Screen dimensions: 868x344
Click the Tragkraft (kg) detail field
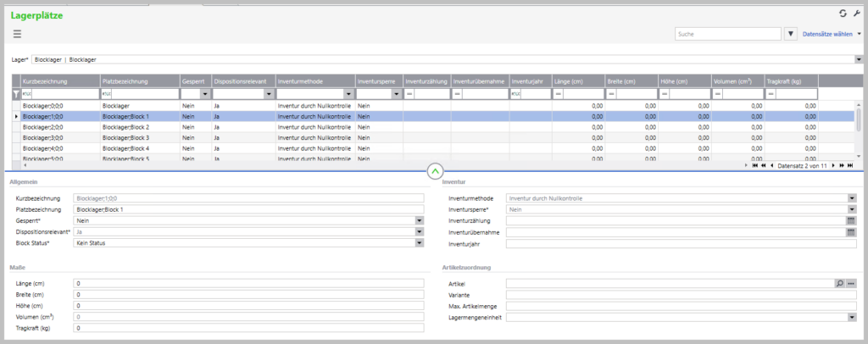248,328
